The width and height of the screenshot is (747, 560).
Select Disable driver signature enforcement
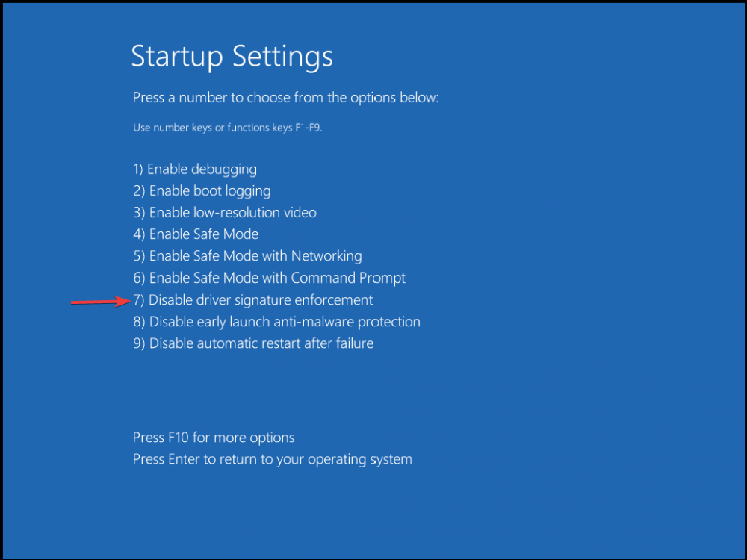[x=253, y=300]
